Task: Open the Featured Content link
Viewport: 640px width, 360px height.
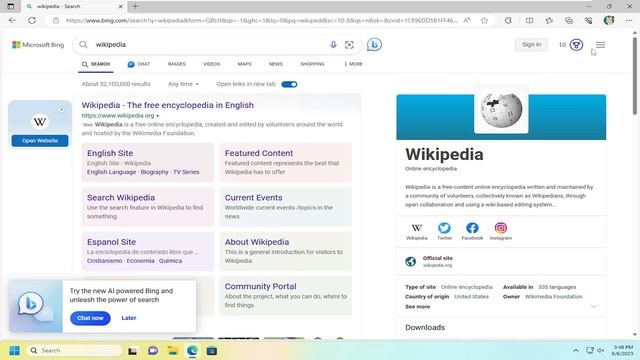Action: [x=259, y=153]
